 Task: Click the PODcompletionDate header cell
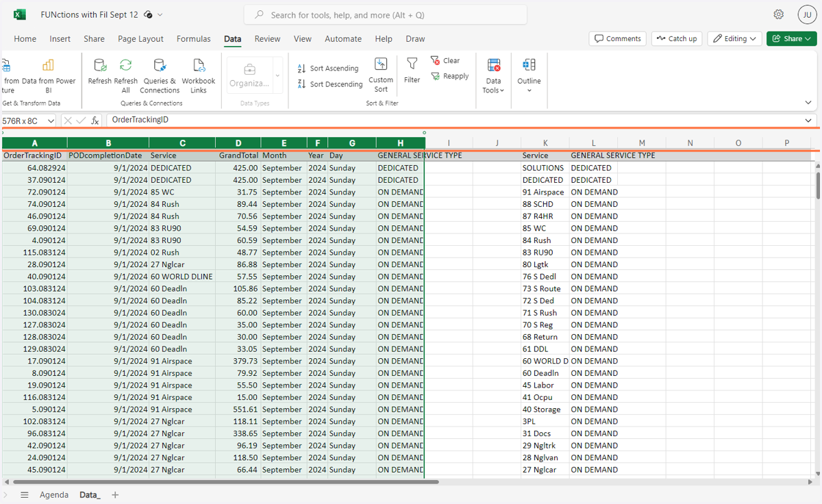click(108, 155)
